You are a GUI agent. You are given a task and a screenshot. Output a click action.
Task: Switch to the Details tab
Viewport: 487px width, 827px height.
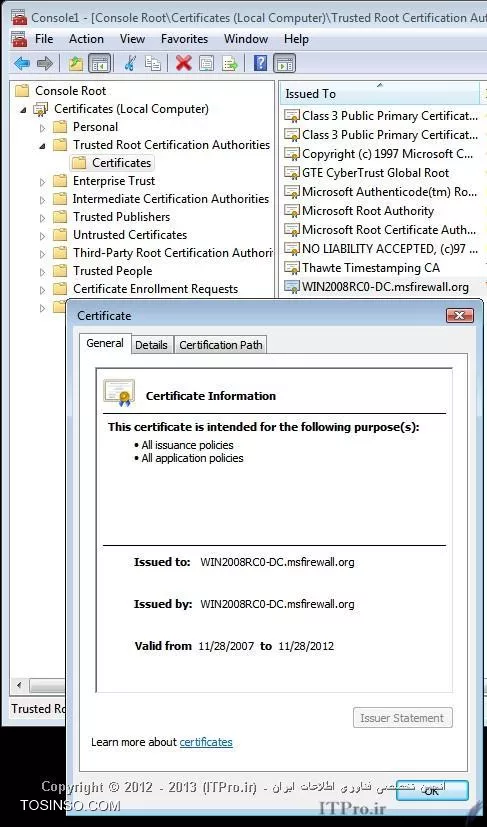coord(151,345)
